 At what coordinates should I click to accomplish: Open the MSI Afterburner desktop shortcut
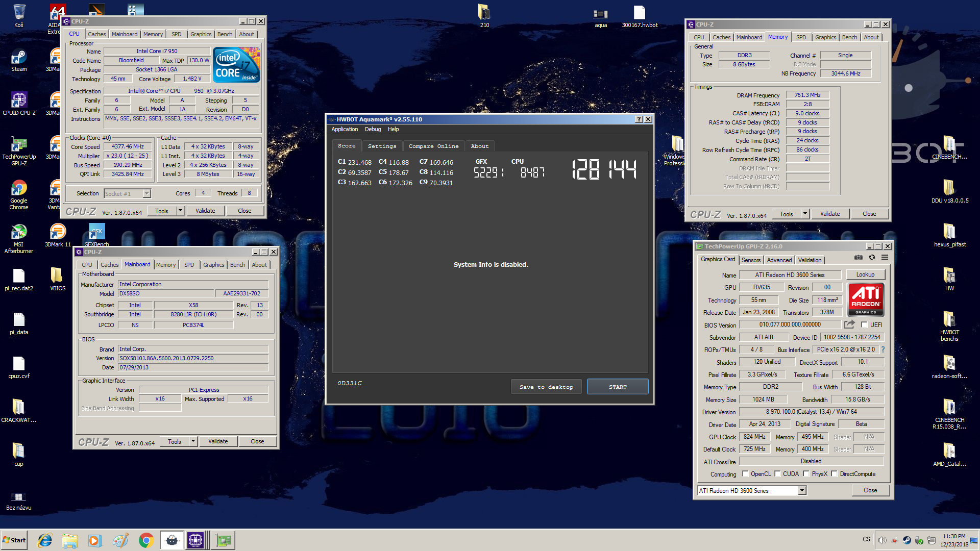pos(19,239)
